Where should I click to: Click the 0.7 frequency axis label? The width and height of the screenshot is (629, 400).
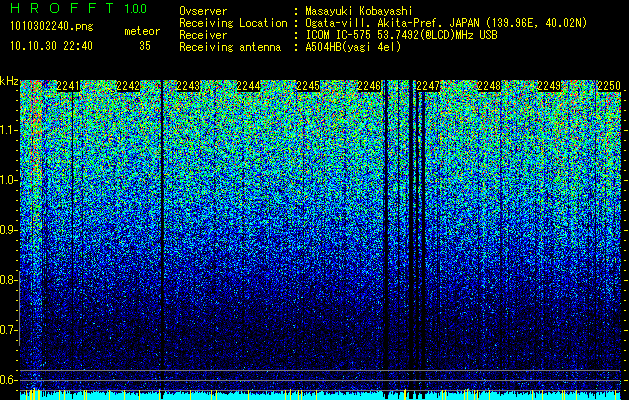coord(8,330)
